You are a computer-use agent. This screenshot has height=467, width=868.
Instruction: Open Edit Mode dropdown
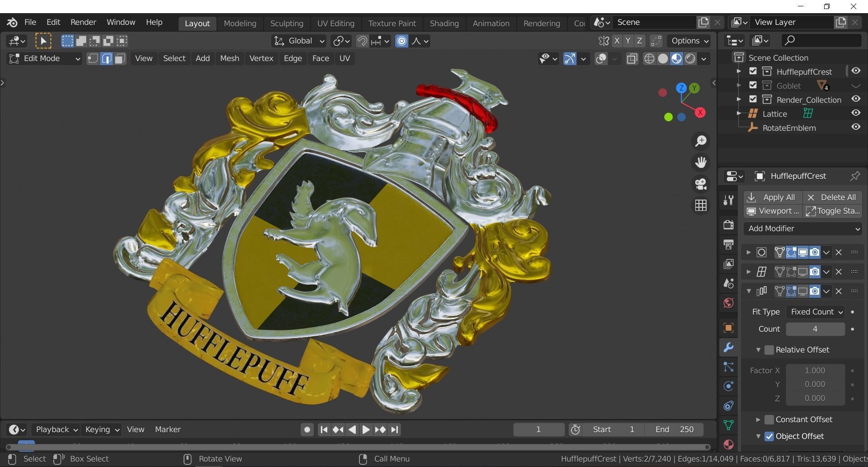(44, 58)
